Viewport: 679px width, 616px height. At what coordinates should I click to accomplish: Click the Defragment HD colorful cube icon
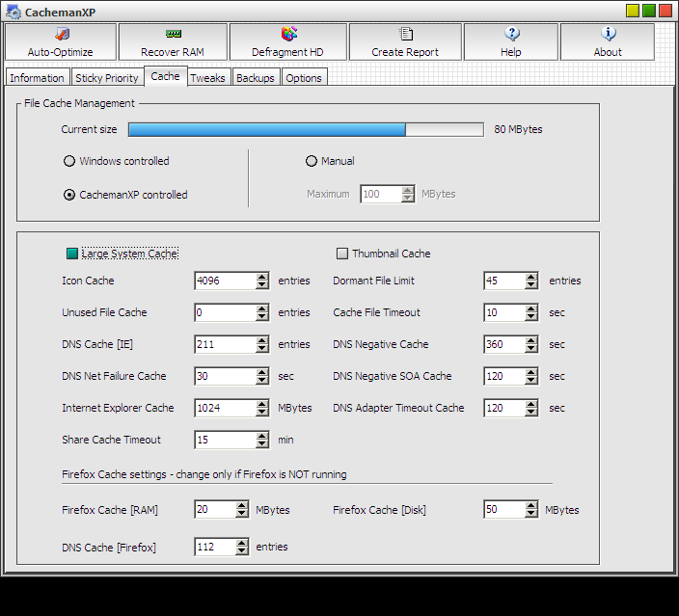[x=288, y=34]
